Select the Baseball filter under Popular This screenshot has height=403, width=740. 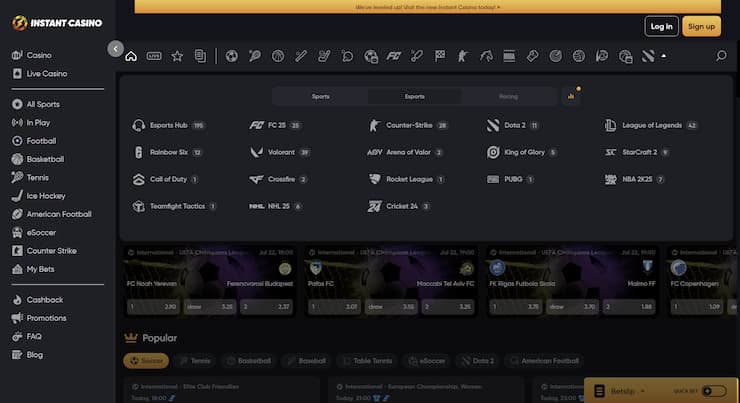[306, 361]
